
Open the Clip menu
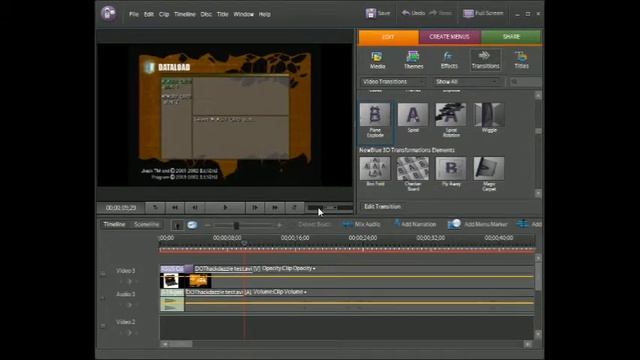(x=164, y=14)
